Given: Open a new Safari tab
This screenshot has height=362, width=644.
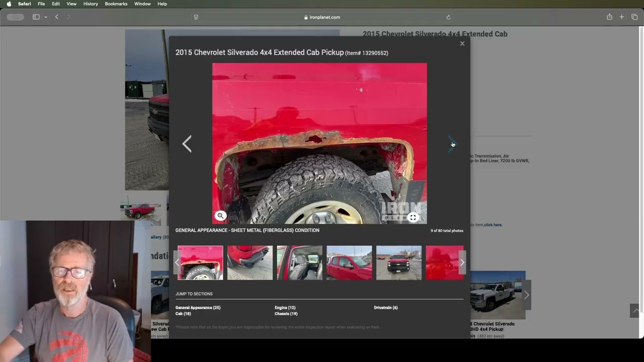Looking at the screenshot, I should coord(622,17).
